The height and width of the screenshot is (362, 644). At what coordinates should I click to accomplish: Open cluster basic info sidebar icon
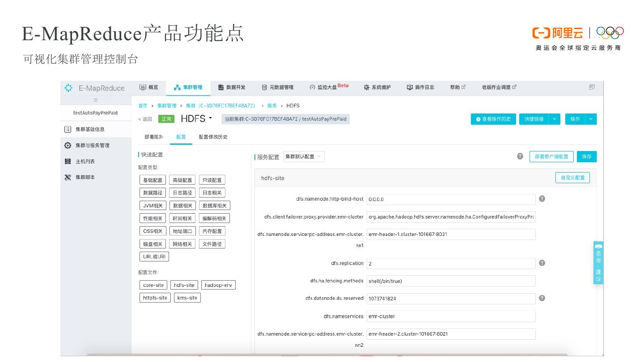68,129
